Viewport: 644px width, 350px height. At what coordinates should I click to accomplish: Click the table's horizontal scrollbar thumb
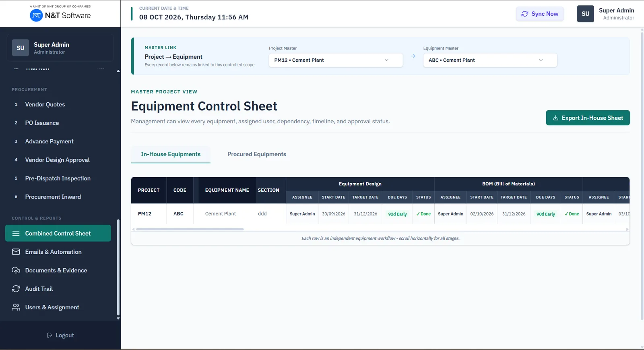190,229
